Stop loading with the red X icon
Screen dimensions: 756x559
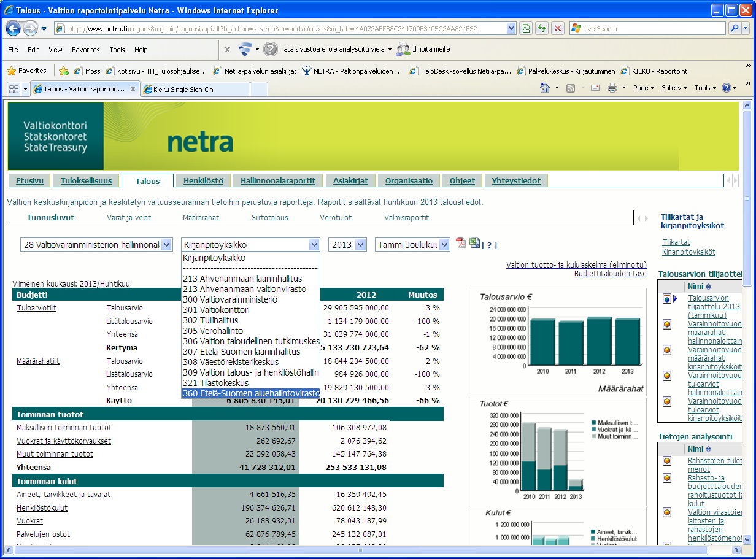click(x=557, y=28)
